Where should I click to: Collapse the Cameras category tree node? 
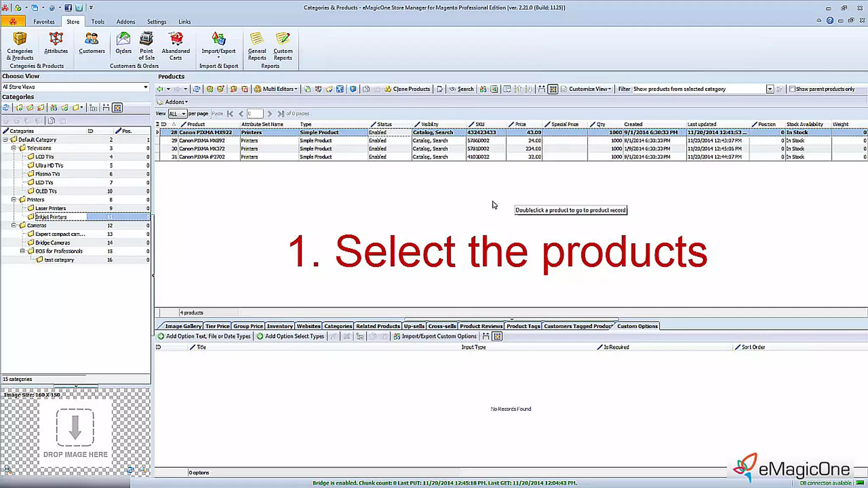click(x=14, y=225)
